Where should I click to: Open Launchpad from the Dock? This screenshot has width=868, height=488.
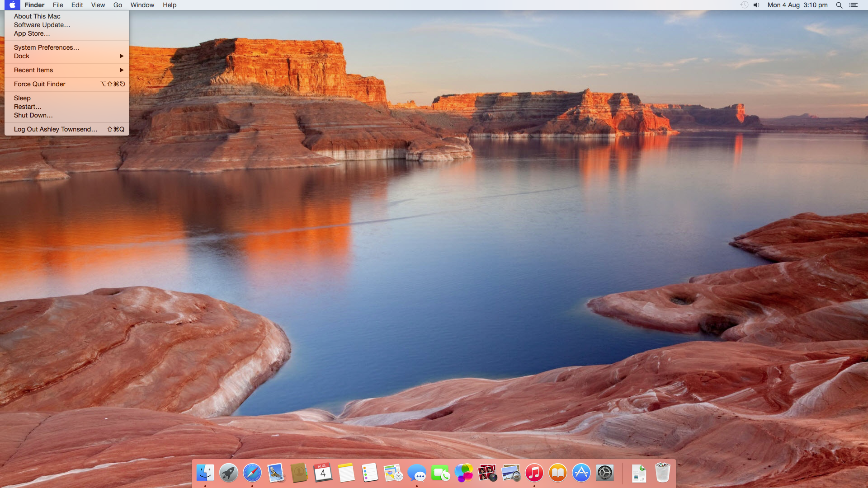(x=229, y=473)
